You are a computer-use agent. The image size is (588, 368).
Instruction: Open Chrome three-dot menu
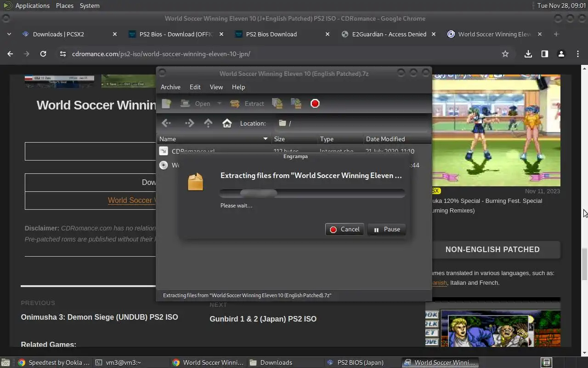point(578,54)
